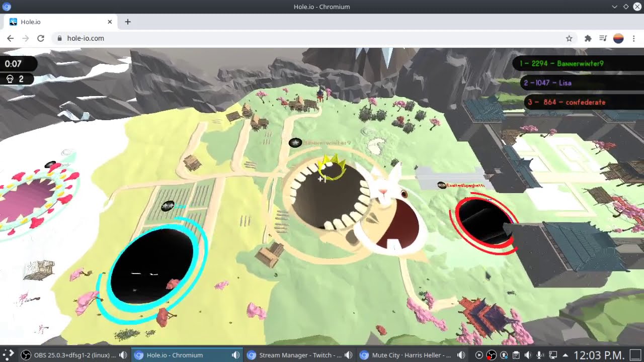Mute audio on Mute City taskbar entry

[461, 355]
